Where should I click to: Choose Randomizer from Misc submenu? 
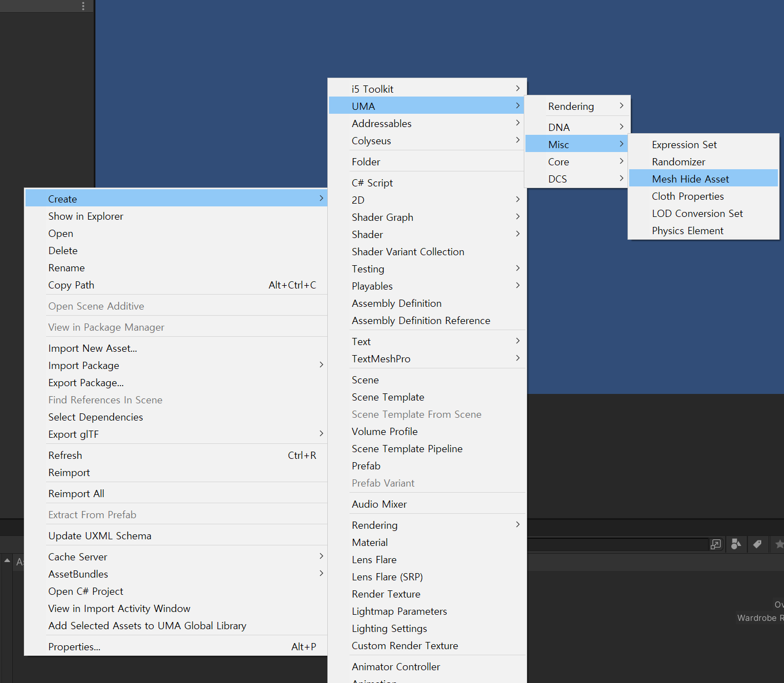(x=703, y=161)
